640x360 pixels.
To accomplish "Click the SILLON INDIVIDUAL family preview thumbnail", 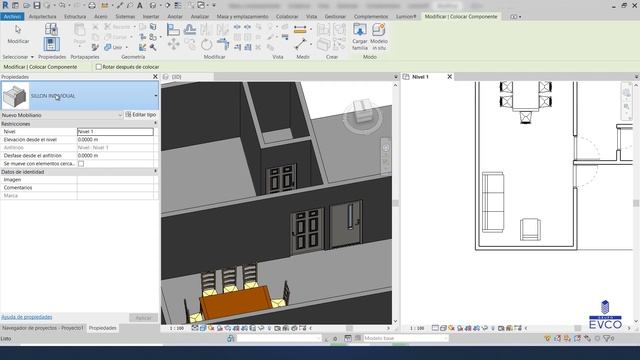I will tap(15, 96).
